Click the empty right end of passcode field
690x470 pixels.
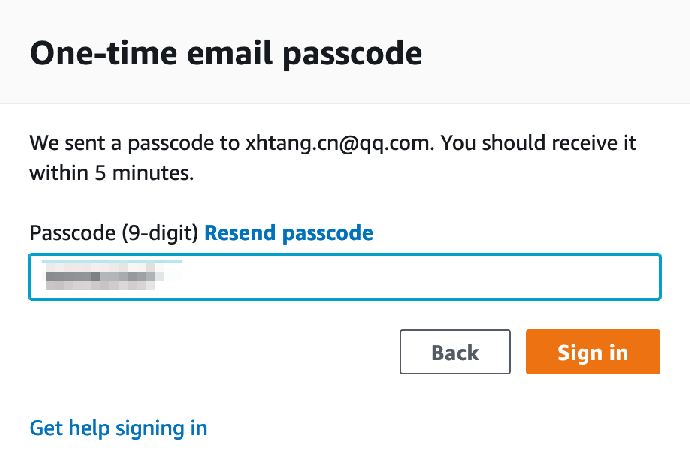(x=560, y=277)
